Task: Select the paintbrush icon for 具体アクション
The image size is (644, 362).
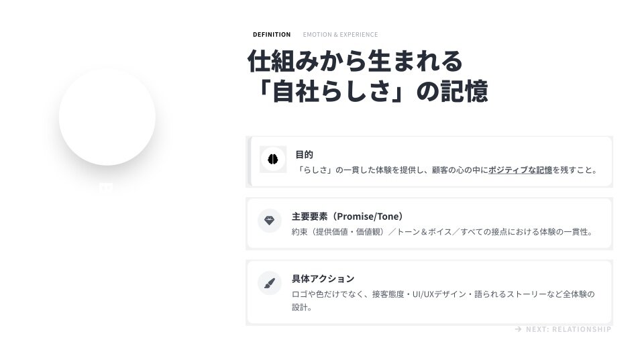Action: click(269, 283)
